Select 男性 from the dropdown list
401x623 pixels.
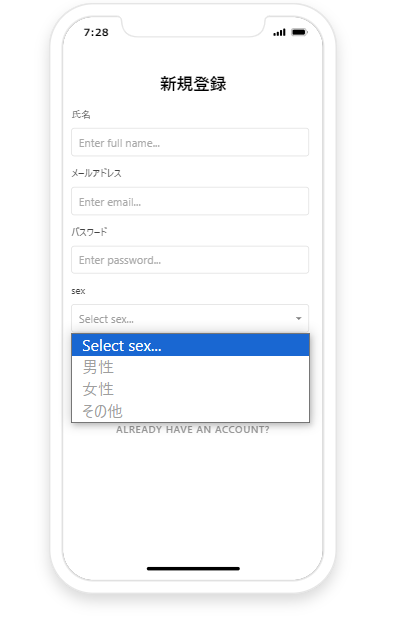click(x=190, y=367)
